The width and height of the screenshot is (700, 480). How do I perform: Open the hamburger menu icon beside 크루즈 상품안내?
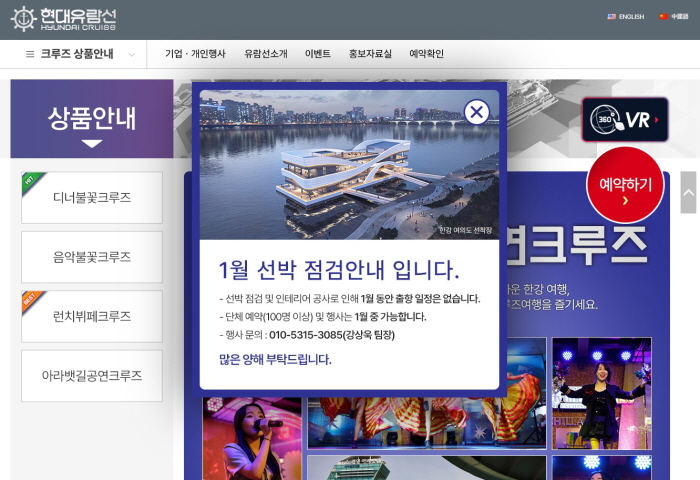30,54
